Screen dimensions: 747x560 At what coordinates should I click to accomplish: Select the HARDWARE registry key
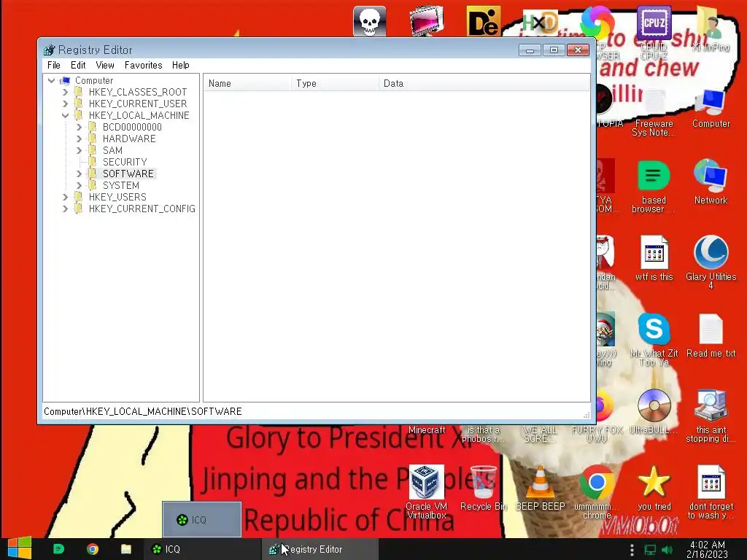(129, 139)
